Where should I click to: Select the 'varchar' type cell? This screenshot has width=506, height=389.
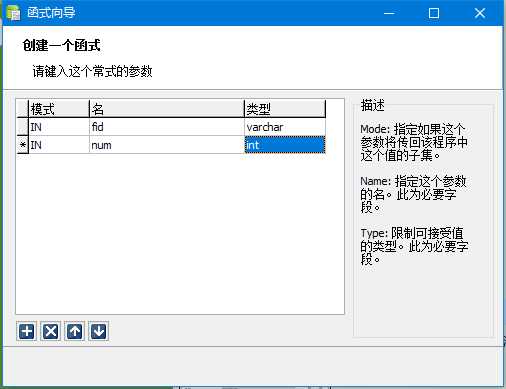(x=285, y=127)
